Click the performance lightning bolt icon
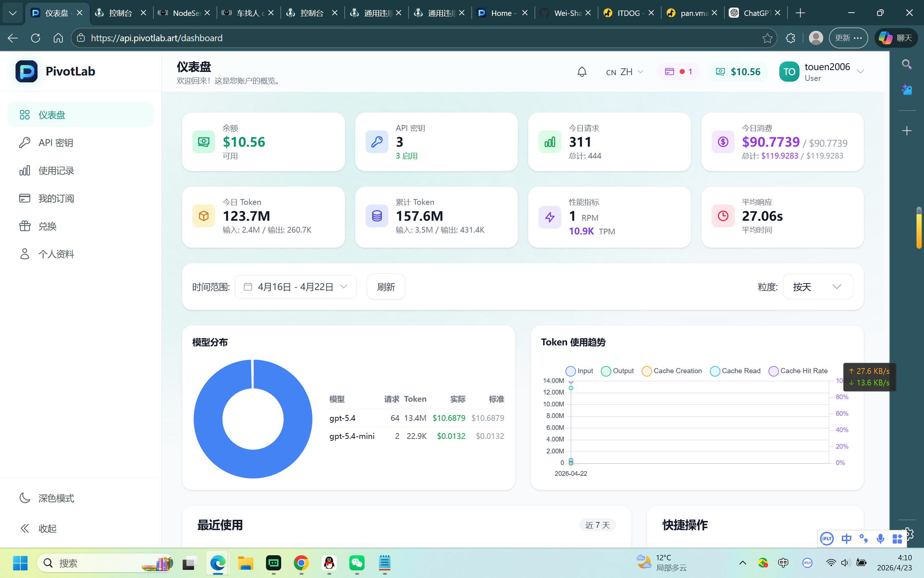This screenshot has width=924, height=578. 549,217
